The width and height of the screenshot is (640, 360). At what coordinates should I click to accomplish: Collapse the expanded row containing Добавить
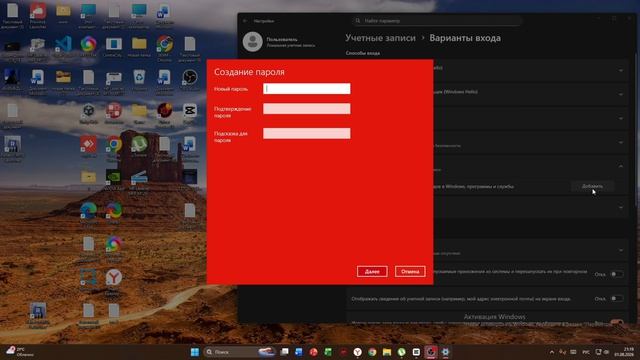pos(620,167)
